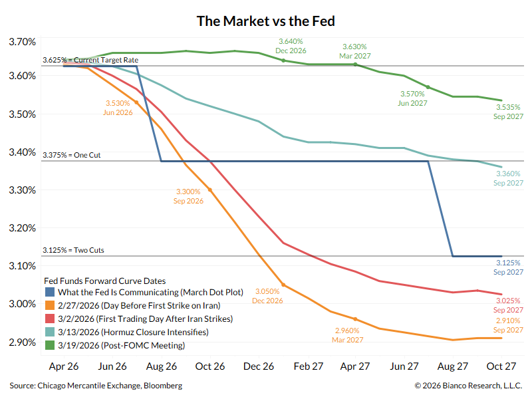This screenshot has height=399, width=532.
Task: Click the Chicago Mercantile Exchange source text
Action: coord(96,386)
